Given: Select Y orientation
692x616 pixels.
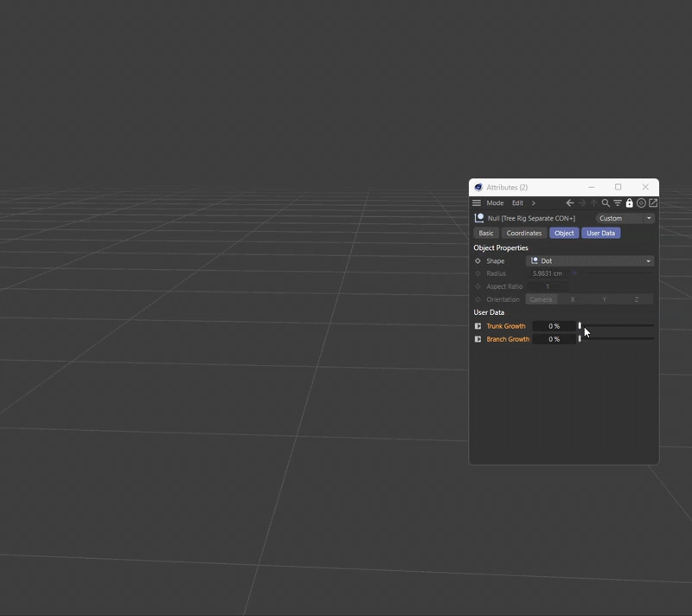Looking at the screenshot, I should [605, 299].
